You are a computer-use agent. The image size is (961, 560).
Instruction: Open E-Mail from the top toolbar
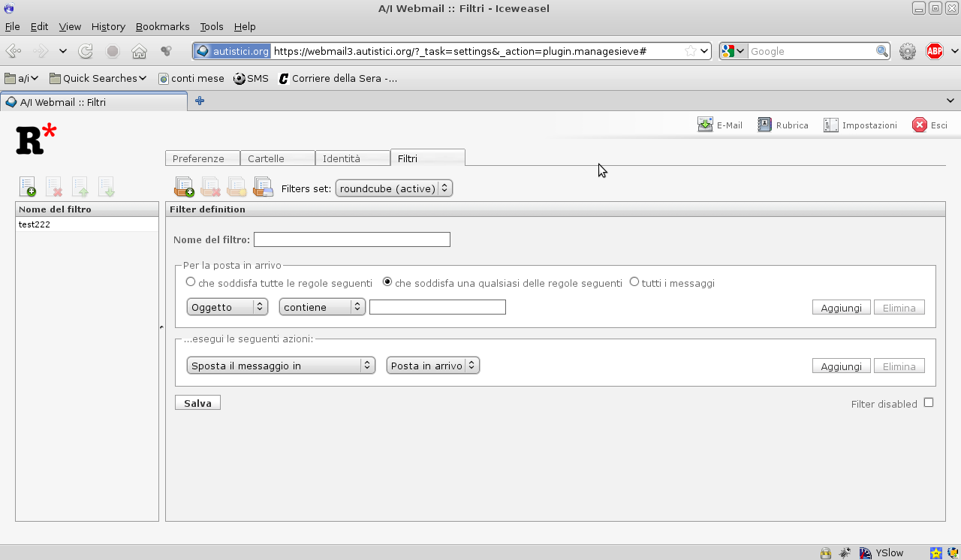click(720, 125)
